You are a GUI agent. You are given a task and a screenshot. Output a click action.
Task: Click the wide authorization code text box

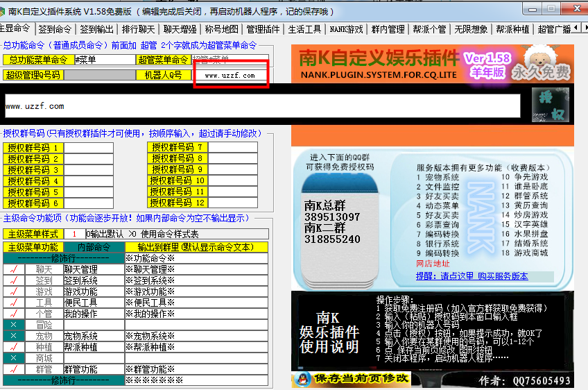[262, 106]
